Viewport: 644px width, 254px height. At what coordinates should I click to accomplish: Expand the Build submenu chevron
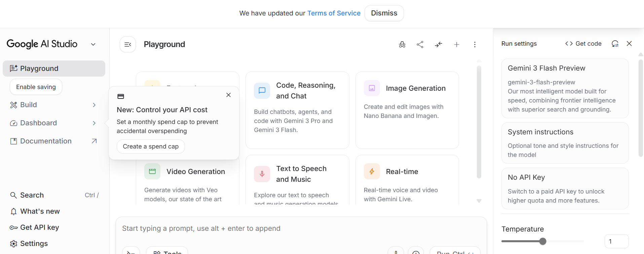[x=94, y=105]
